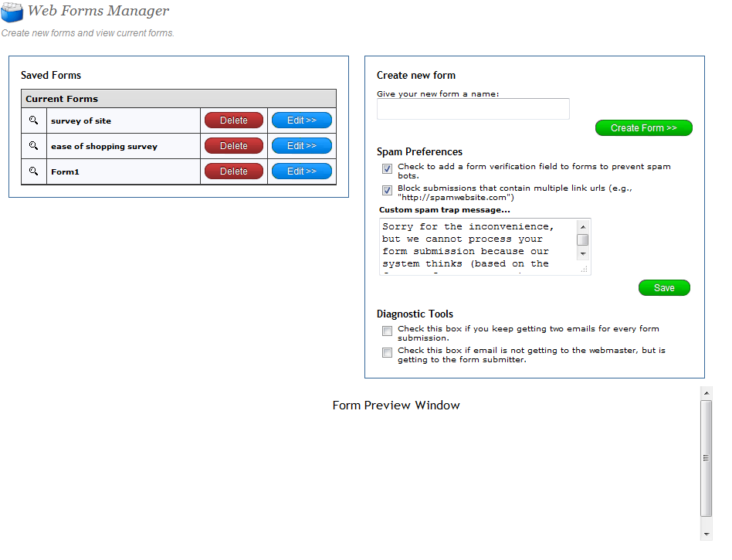This screenshot has height=560, width=732.
Task: Click inside the custom spam trap message textarea
Action: [479, 246]
